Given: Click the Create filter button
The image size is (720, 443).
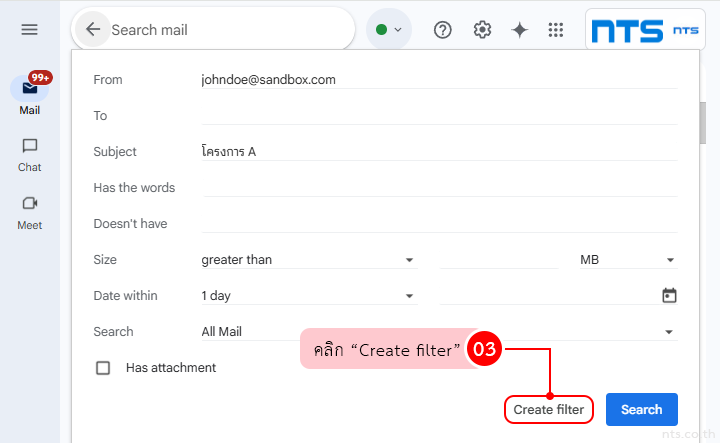Looking at the screenshot, I should [548, 410].
